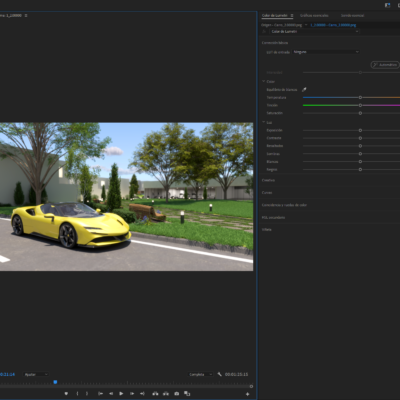Viewport: 400px width, 400px height.
Task: Step back one frame
Action: click(x=111, y=394)
